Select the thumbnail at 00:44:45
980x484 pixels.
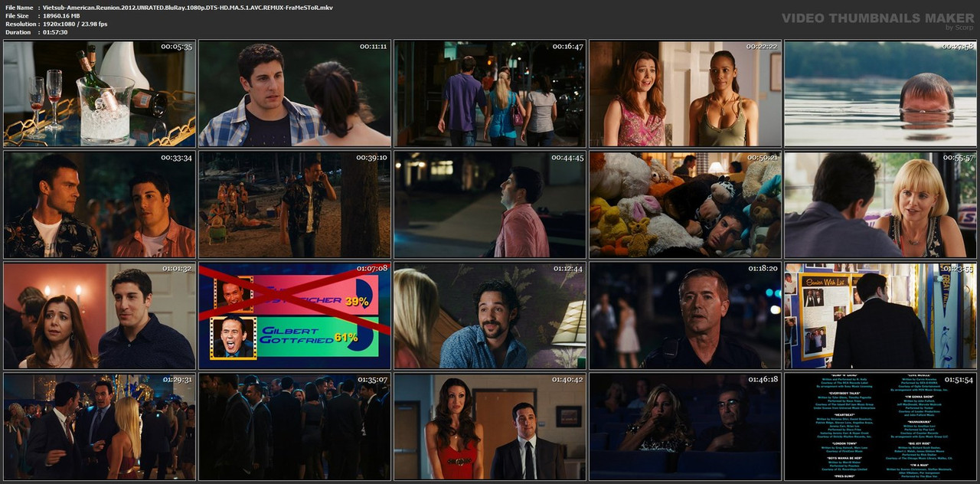490,204
